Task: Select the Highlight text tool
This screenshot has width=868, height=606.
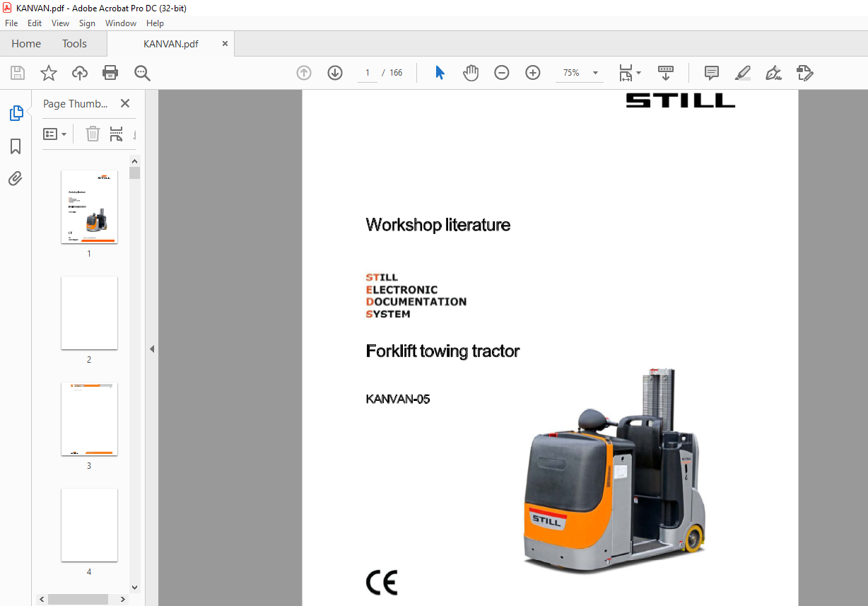Action: 743,73
